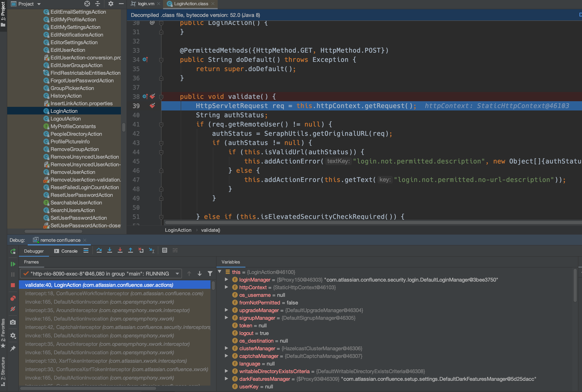
Task: Pin the debug tab
Action: click(x=13, y=348)
